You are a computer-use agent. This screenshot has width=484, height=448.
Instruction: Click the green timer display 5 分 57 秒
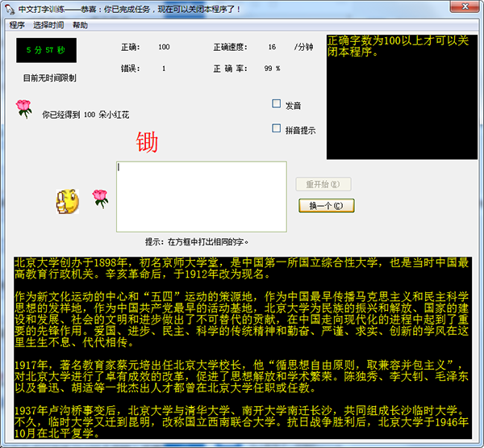46,50
